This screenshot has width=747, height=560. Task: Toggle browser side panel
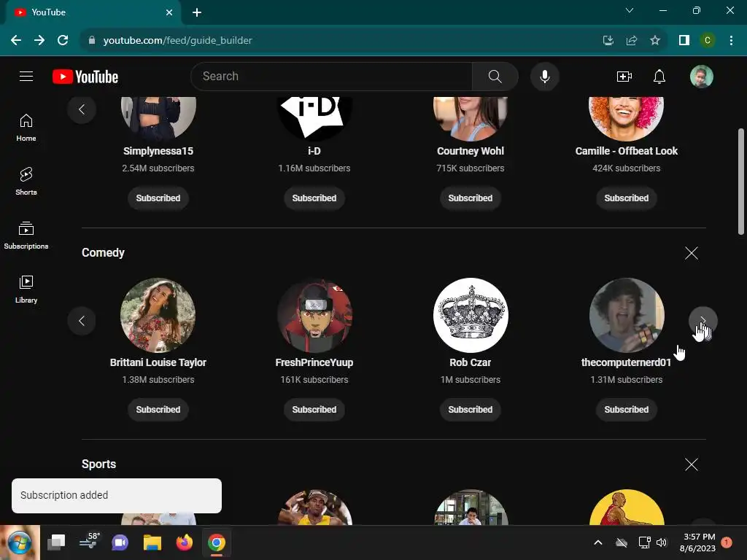(x=684, y=41)
